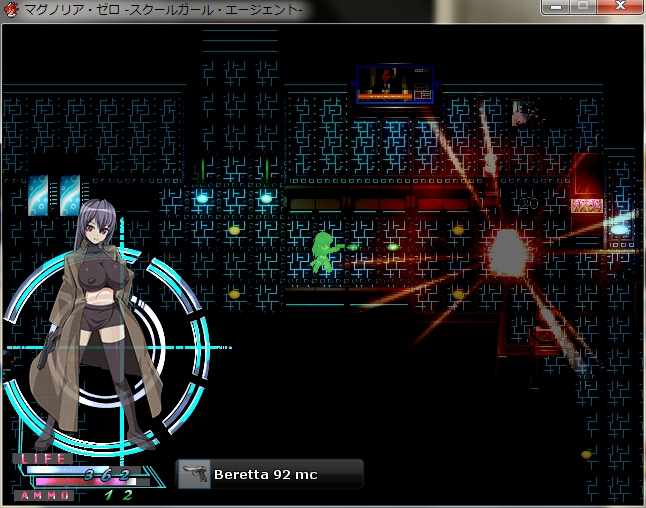
Task: Click the Beretta 92 pistol icon
Action: pos(194,475)
